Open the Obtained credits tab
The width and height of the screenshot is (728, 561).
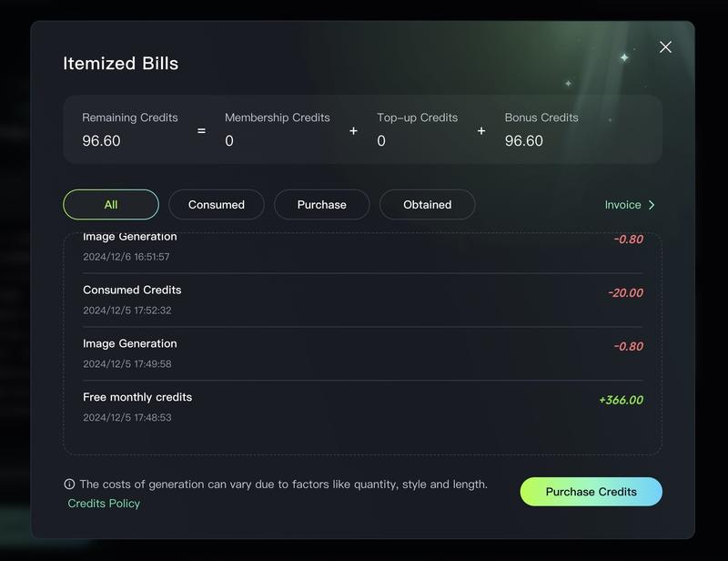click(x=428, y=205)
